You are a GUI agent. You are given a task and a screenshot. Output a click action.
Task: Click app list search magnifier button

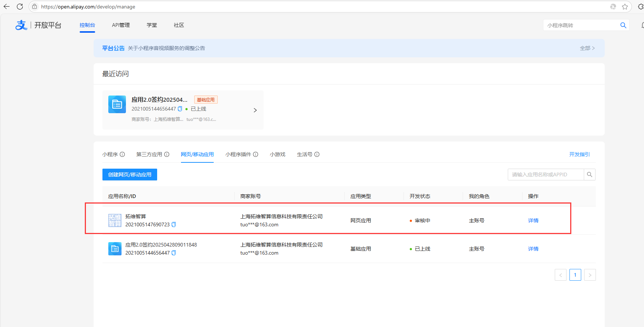[590, 175]
